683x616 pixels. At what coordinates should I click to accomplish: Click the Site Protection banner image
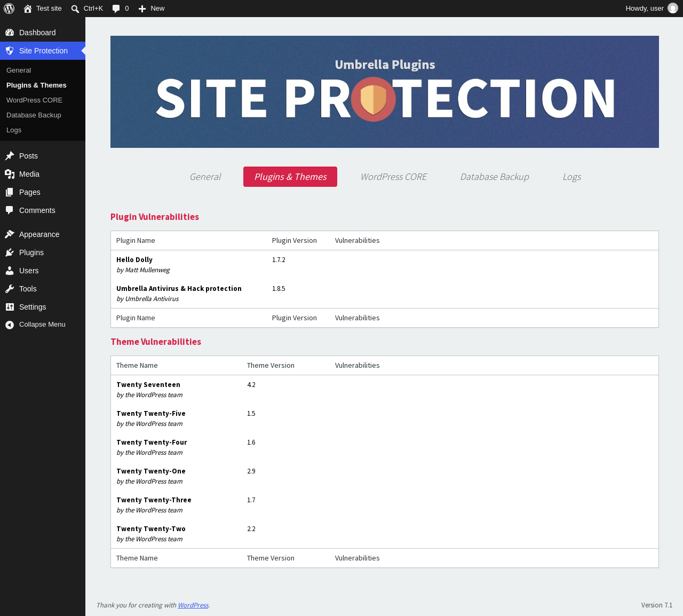click(x=385, y=92)
